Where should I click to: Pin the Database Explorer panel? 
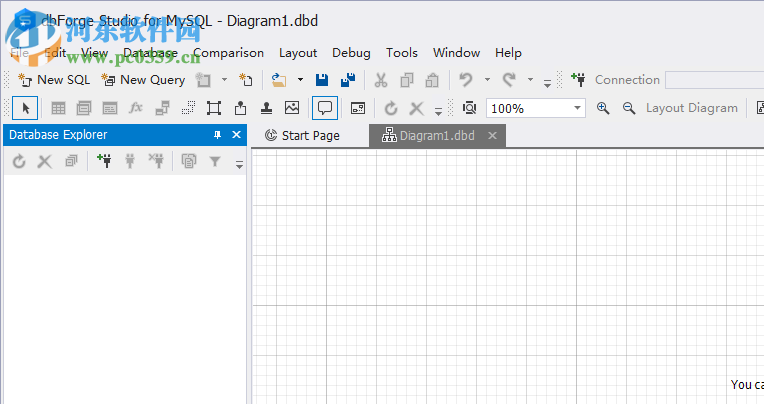[217, 135]
